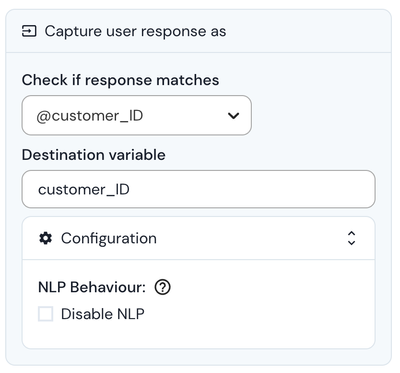Click the NLP Behaviour label
The image size is (400, 373).
[x=92, y=287]
